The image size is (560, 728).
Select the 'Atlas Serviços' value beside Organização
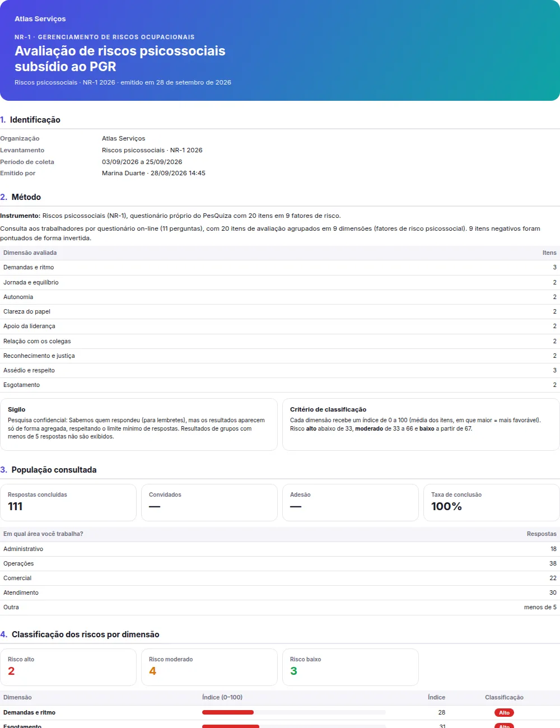[123, 138]
